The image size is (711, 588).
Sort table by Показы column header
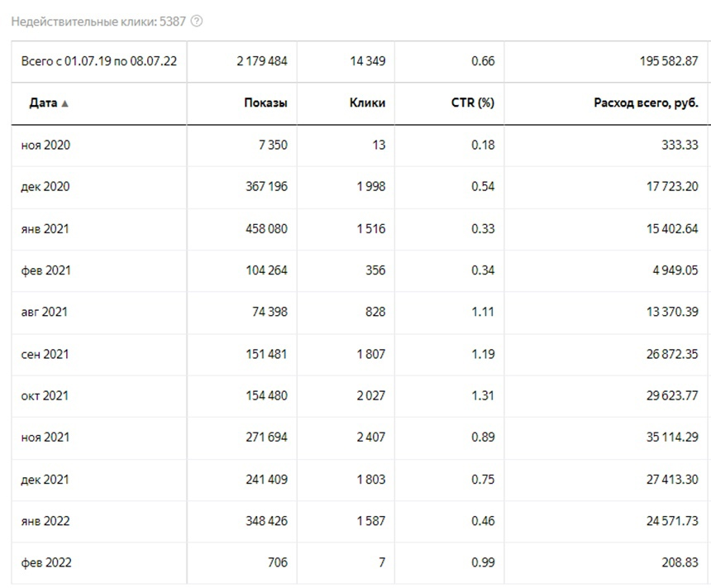pyautogui.click(x=265, y=103)
